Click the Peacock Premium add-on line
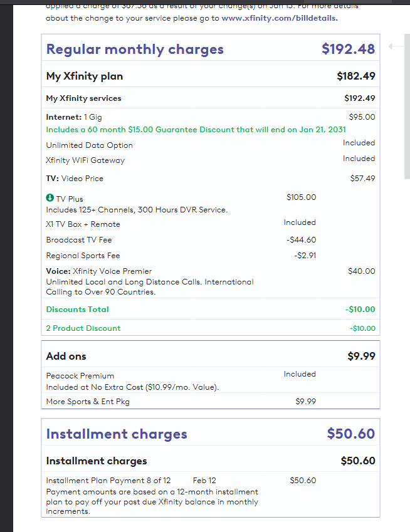Image resolution: width=410 pixels, height=532 pixels. pyautogui.click(x=80, y=376)
